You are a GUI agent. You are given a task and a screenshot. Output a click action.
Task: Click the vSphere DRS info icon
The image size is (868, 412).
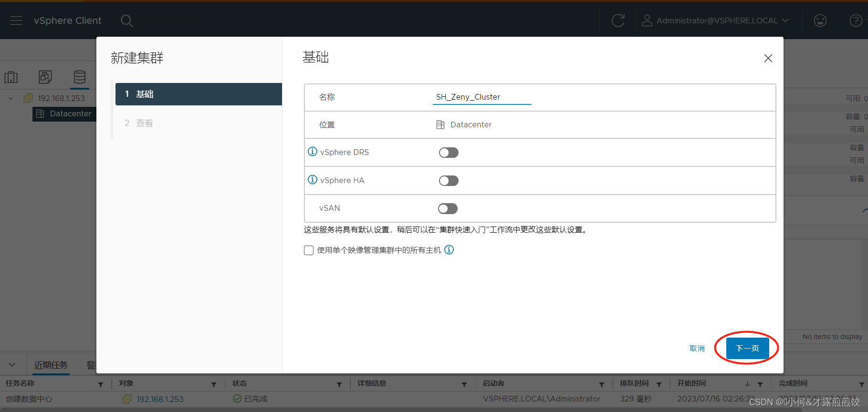313,152
